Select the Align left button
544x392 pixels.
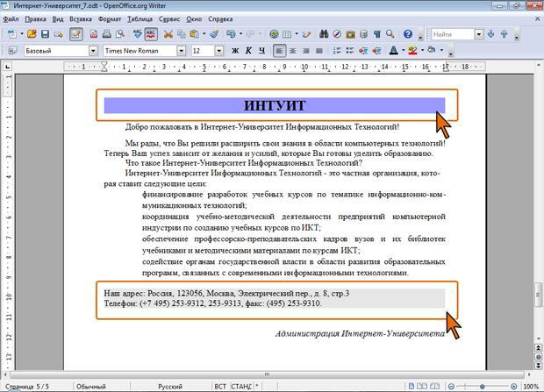coord(279,51)
